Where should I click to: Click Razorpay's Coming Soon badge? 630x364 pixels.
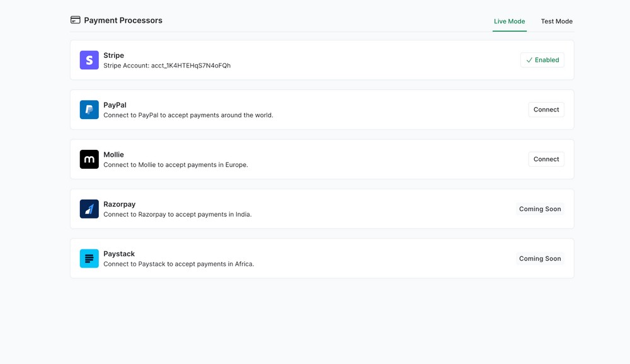point(539,209)
